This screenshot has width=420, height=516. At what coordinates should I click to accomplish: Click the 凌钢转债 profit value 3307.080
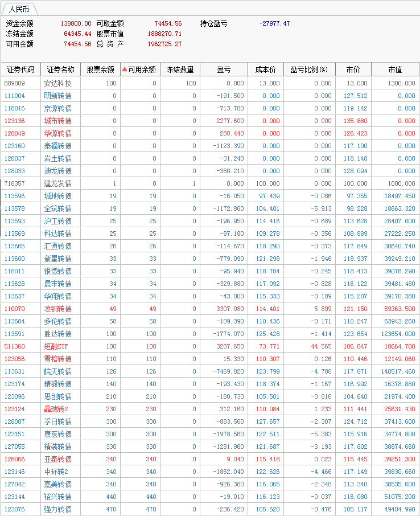tap(230, 309)
